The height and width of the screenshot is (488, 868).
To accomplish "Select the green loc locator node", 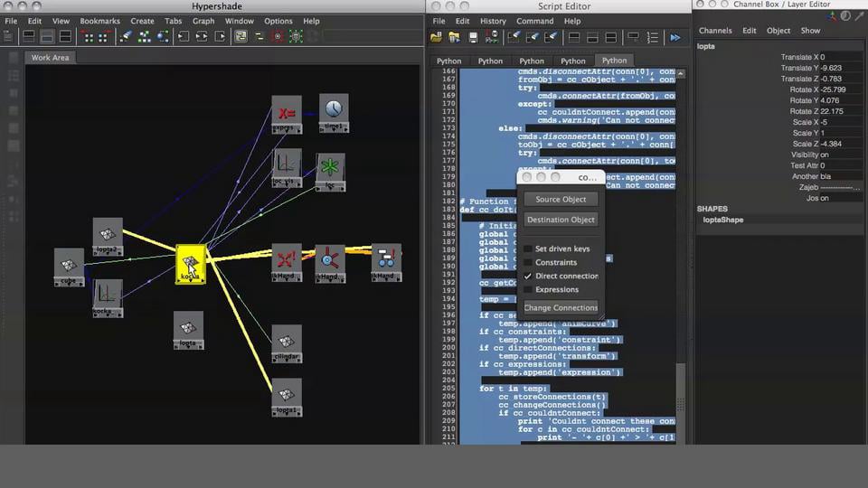I will [x=331, y=172].
